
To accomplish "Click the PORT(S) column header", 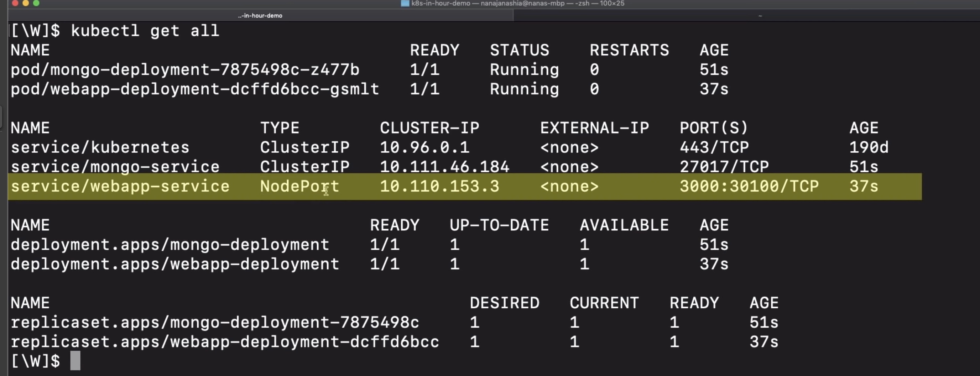I will click(x=714, y=128).
